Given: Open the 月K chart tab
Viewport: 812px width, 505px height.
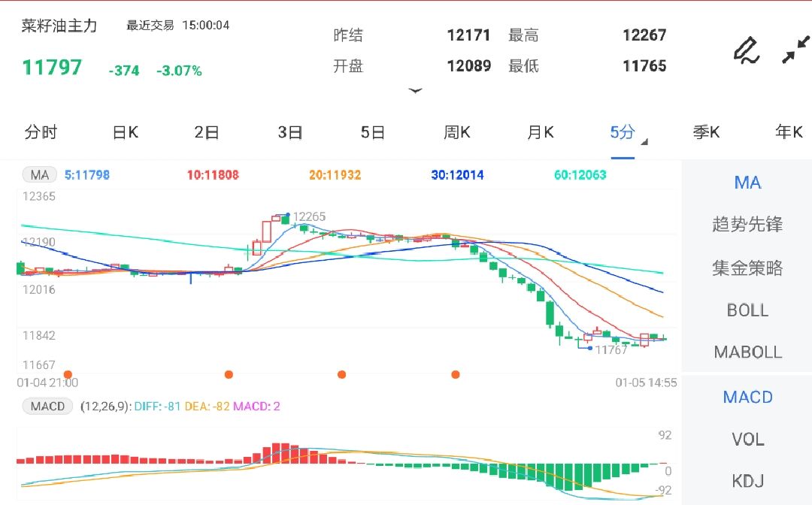Looking at the screenshot, I should point(540,132).
